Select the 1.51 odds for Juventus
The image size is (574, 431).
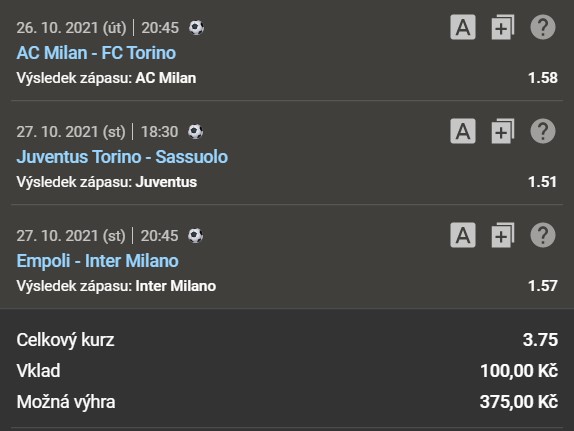(x=543, y=182)
